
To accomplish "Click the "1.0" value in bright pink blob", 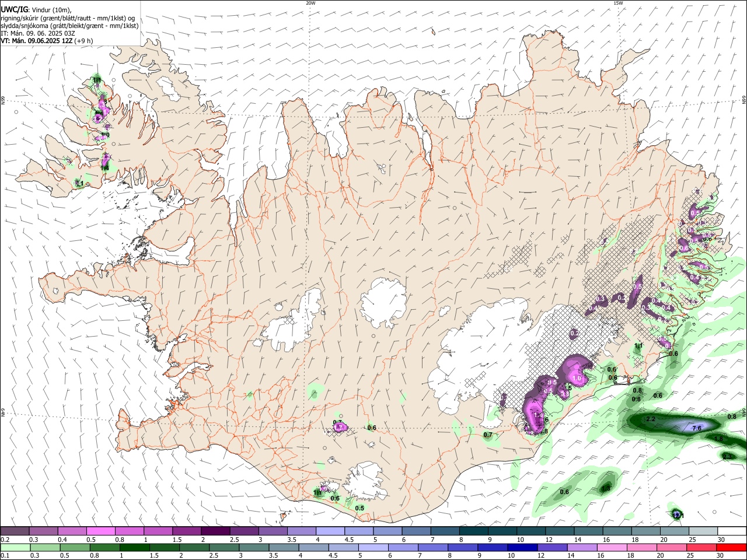I will click(x=577, y=378).
